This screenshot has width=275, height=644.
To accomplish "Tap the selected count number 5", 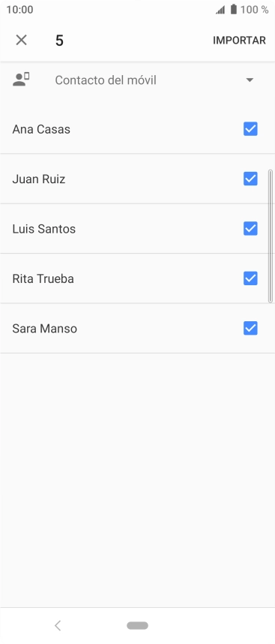I will pos(59,41).
